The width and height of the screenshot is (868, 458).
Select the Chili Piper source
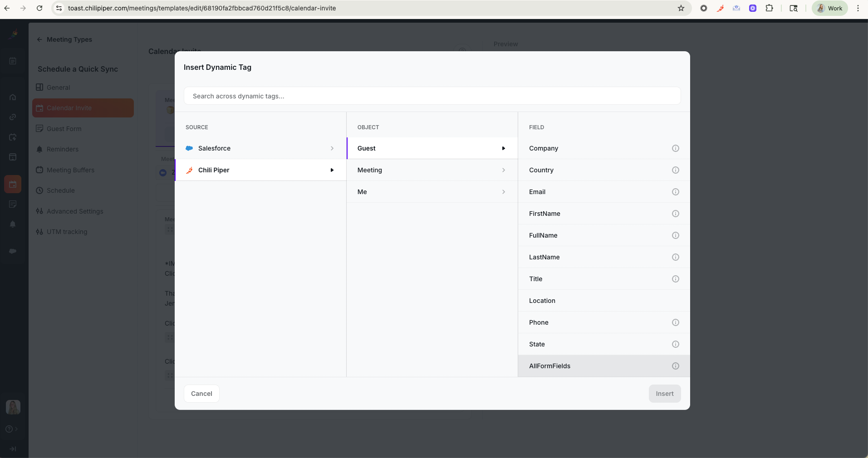(260, 170)
